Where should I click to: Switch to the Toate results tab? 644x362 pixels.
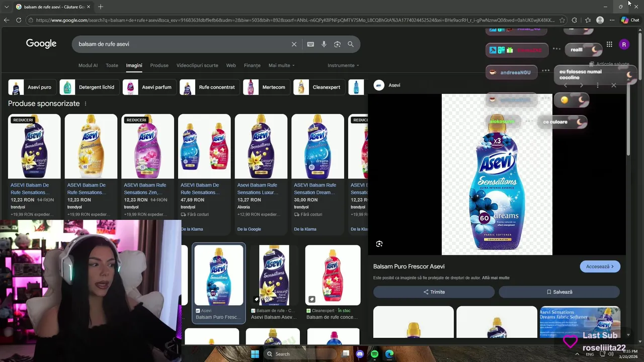pos(112,65)
